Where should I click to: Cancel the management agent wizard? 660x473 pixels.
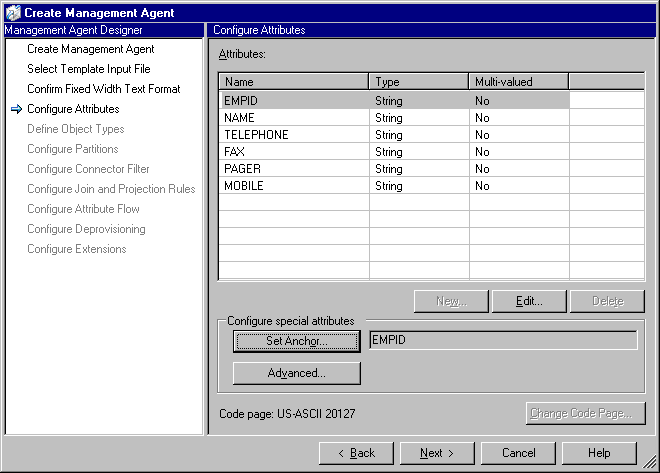click(x=519, y=453)
